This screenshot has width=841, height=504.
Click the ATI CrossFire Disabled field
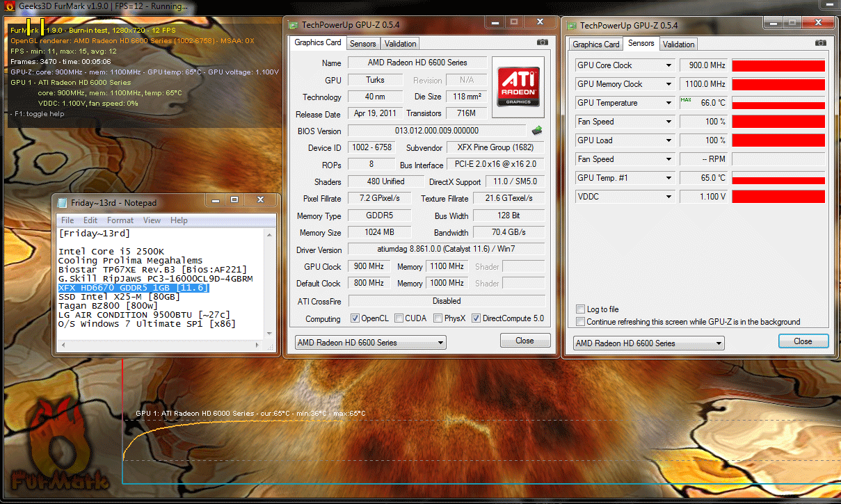point(446,301)
